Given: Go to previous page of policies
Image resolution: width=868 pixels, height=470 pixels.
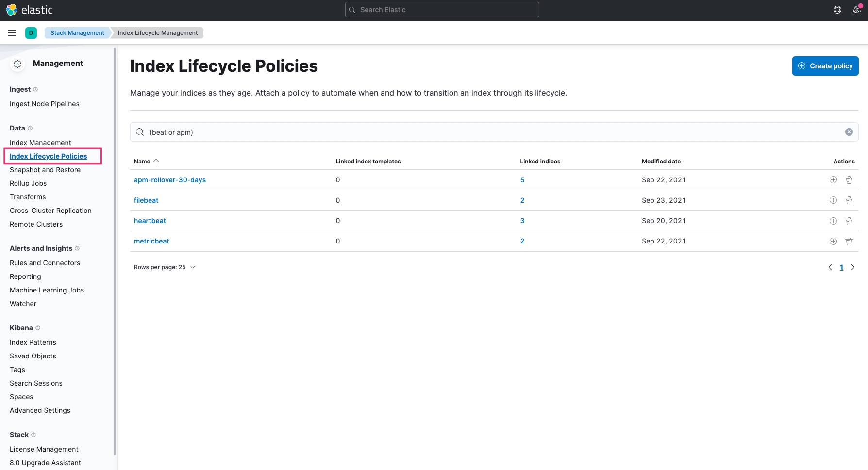Looking at the screenshot, I should click(x=830, y=267).
